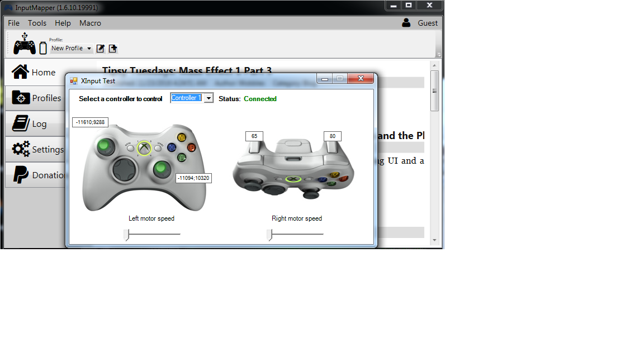
Task: Click the edit profile pencil icon
Action: coord(100,49)
